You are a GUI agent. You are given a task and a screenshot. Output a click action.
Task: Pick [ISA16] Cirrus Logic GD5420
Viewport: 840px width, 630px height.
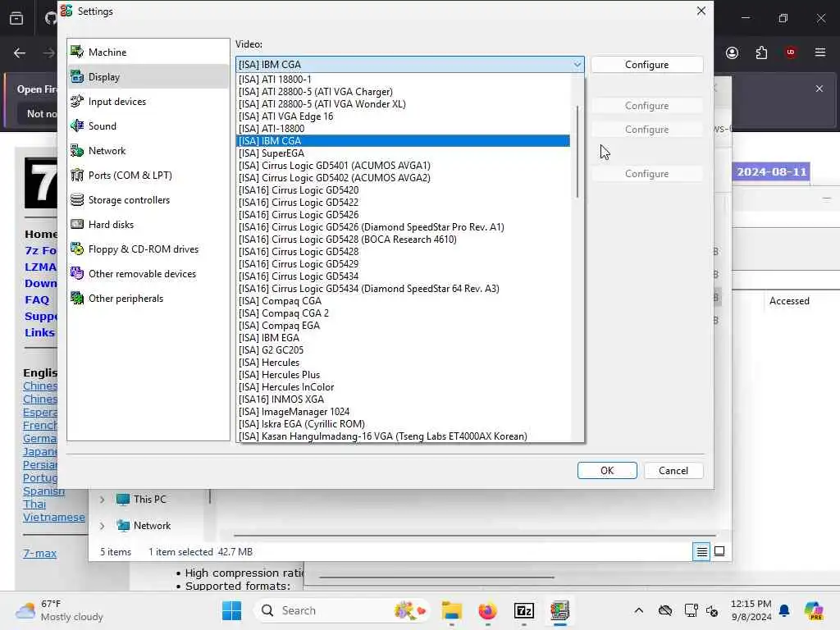pos(403,190)
